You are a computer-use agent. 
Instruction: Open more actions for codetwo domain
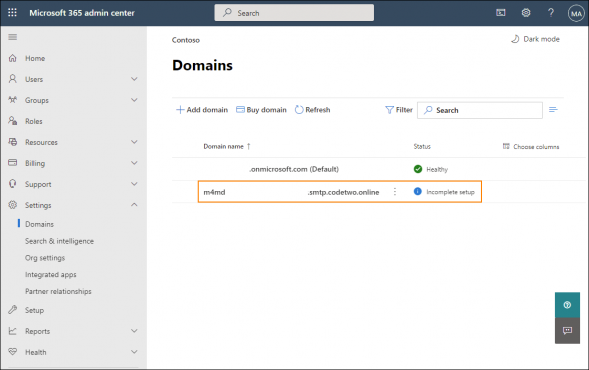point(394,192)
